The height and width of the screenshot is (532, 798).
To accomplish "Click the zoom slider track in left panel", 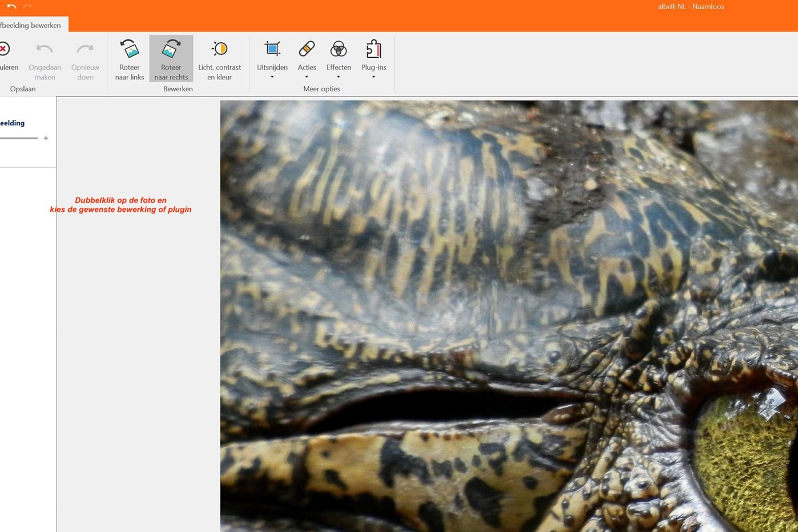I will (18, 138).
